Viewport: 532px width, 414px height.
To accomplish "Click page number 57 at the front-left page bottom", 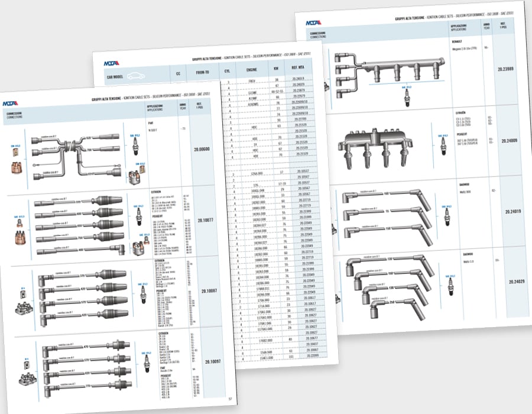I will click(231, 399).
